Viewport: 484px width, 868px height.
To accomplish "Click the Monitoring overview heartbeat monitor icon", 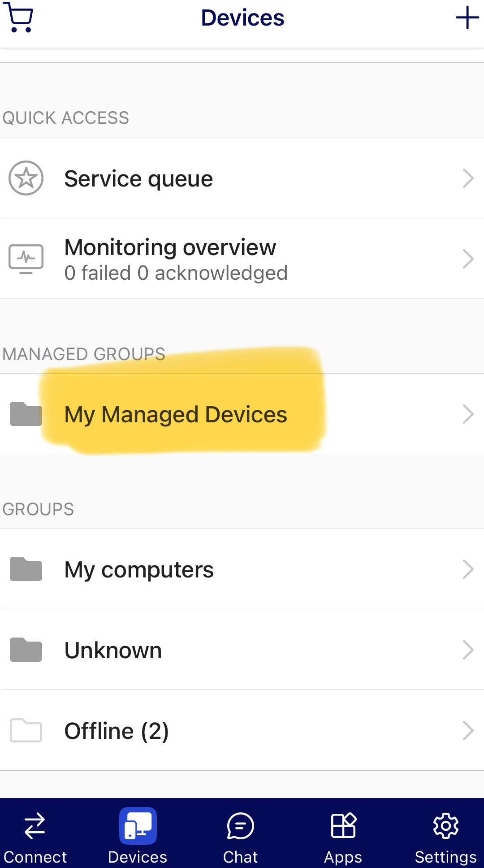I will point(26,259).
